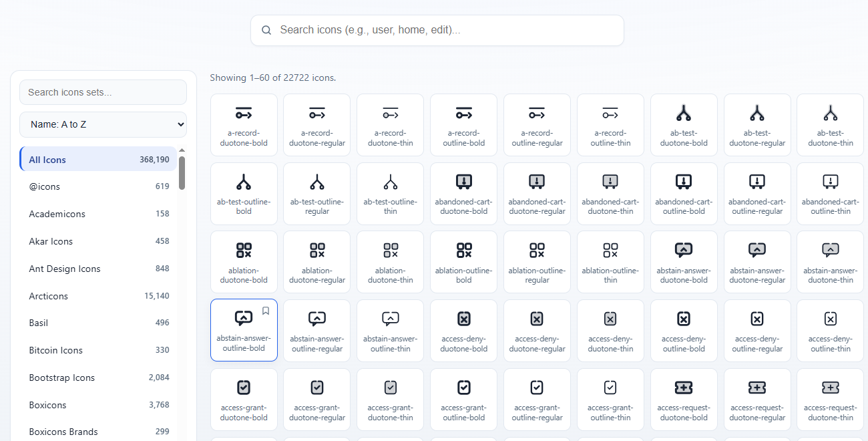The height and width of the screenshot is (441, 868).
Task: Select the abstain-answer-outline-regular icon
Action: click(317, 331)
